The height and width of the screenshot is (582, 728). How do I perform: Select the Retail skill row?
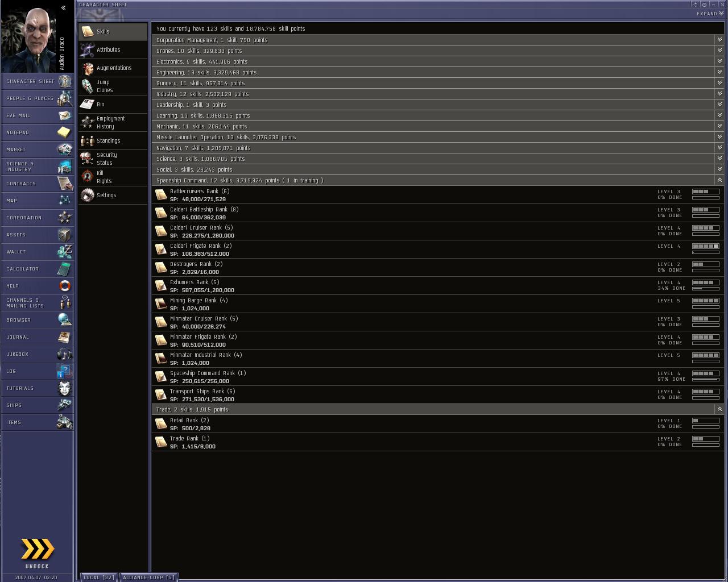pyautogui.click(x=438, y=424)
